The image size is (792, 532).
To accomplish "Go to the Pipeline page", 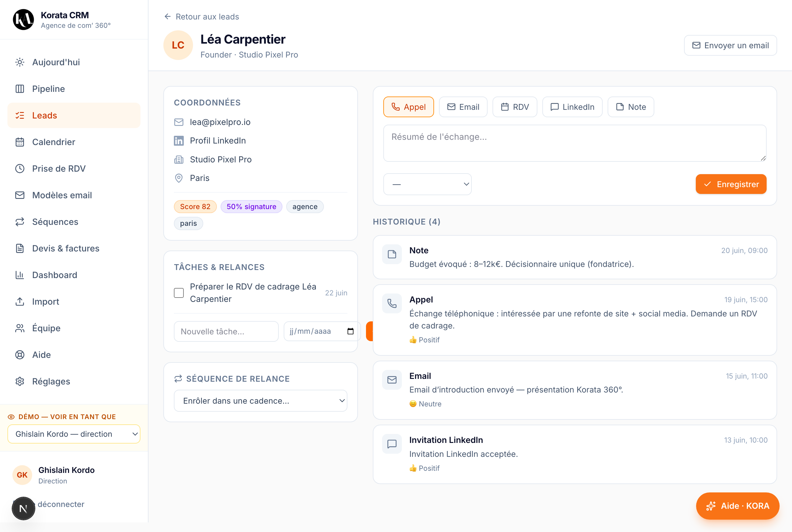I will (x=74, y=89).
